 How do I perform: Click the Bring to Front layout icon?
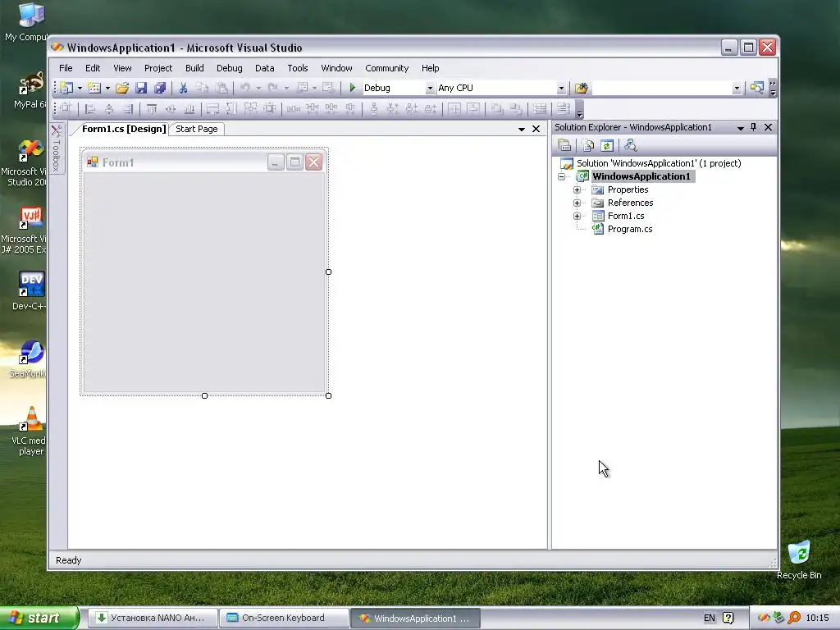tap(497, 109)
